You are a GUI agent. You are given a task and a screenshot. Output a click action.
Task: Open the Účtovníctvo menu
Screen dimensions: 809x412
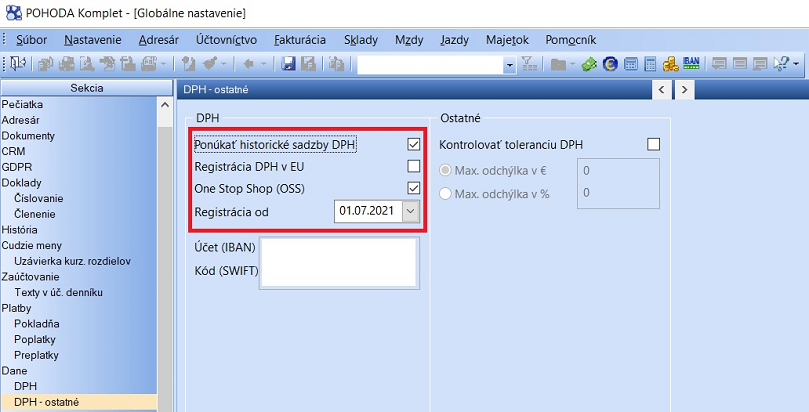coord(228,40)
